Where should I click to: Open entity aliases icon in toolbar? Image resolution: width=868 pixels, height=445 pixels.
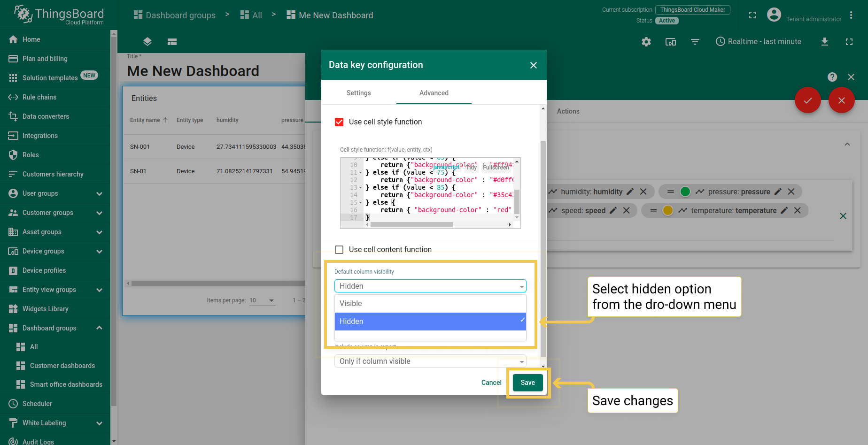pos(671,42)
